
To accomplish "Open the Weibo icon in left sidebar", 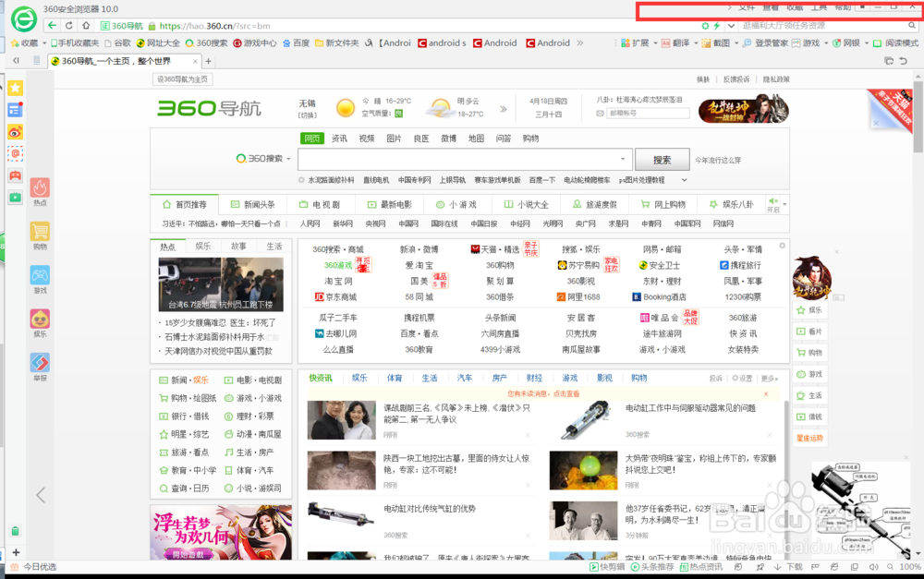I will pyautogui.click(x=16, y=132).
